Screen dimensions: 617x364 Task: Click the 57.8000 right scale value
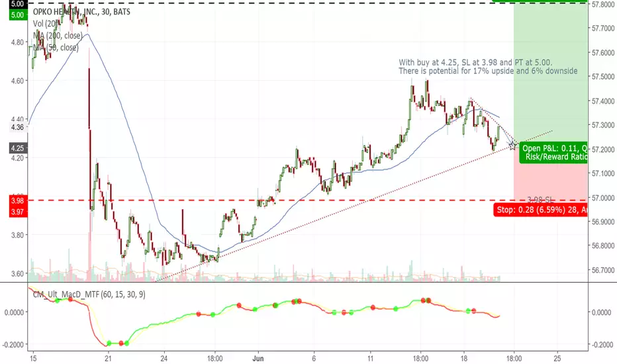[x=603, y=5]
